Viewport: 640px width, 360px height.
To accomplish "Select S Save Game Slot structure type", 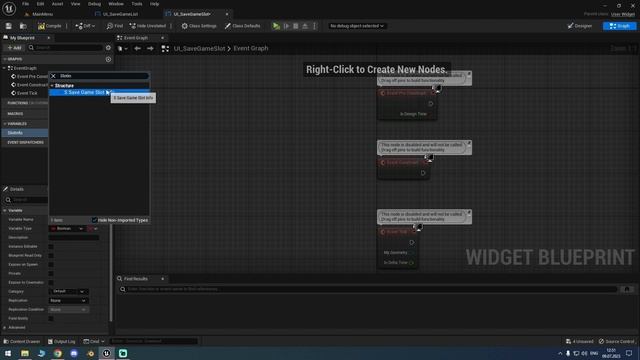I will 99,92.
